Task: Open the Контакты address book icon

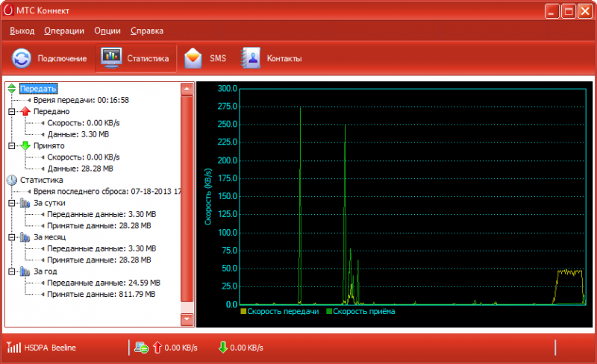Action: 250,58
